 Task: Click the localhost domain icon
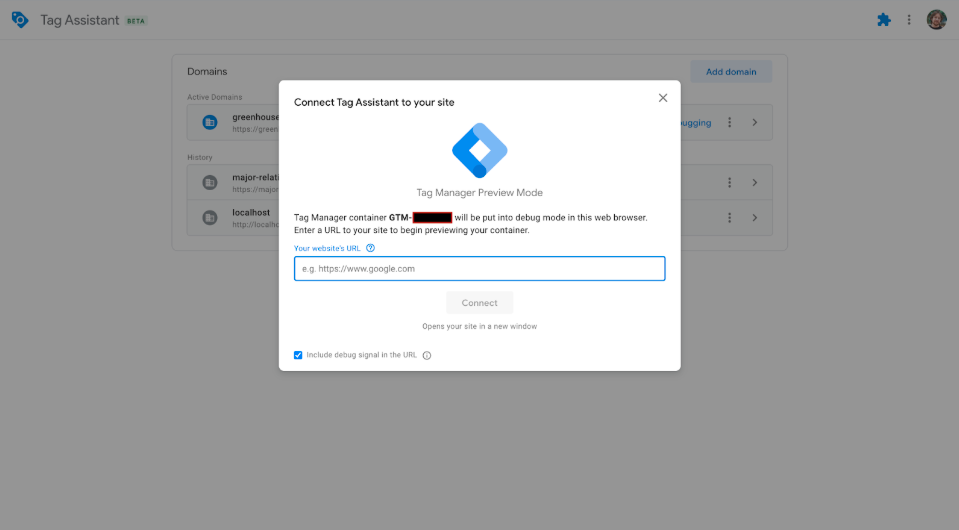click(x=210, y=218)
